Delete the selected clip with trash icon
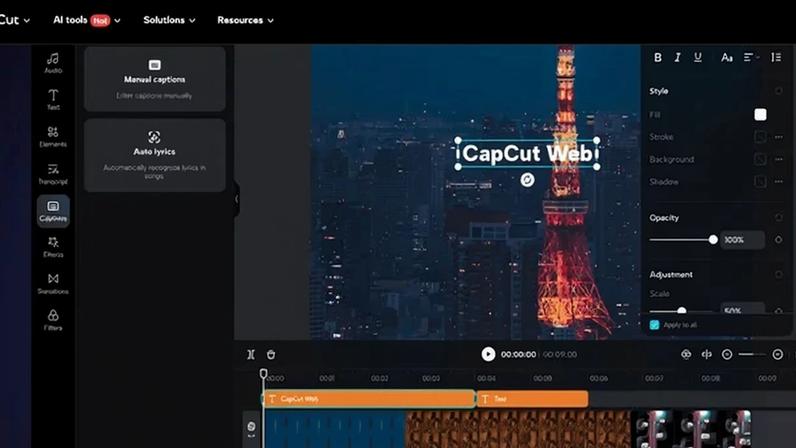The image size is (796, 448). [271, 355]
